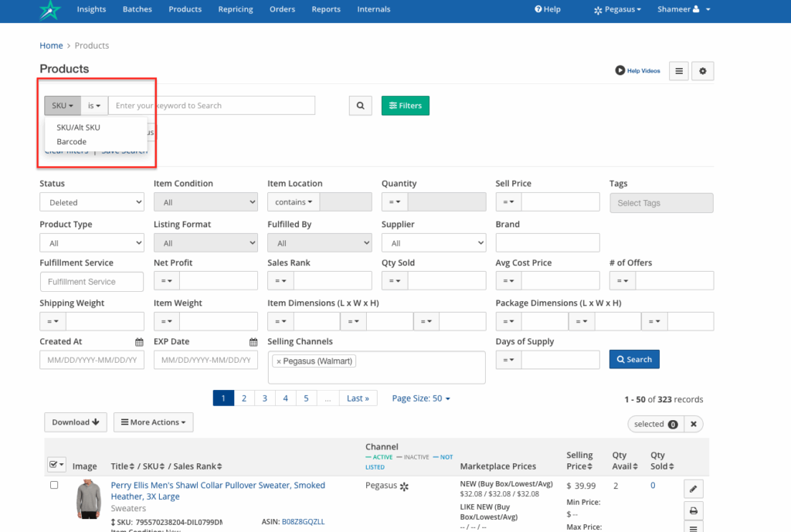Click the printer icon for product row

click(693, 510)
